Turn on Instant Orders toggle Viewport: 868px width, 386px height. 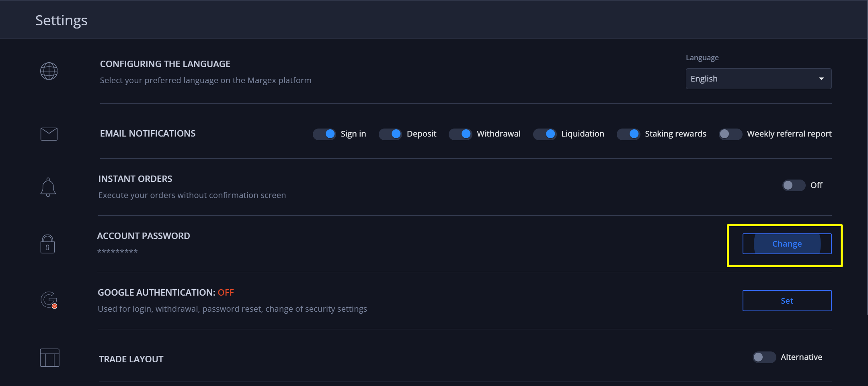(794, 185)
